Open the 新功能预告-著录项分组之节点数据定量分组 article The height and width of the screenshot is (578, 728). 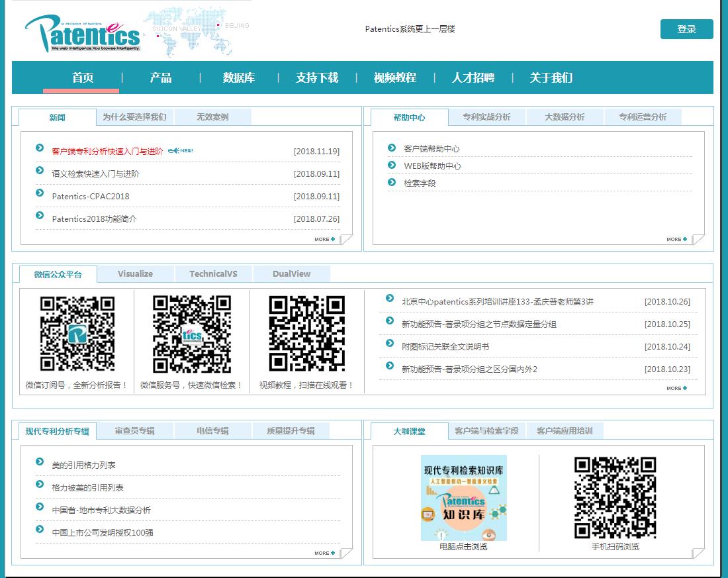[479, 324]
